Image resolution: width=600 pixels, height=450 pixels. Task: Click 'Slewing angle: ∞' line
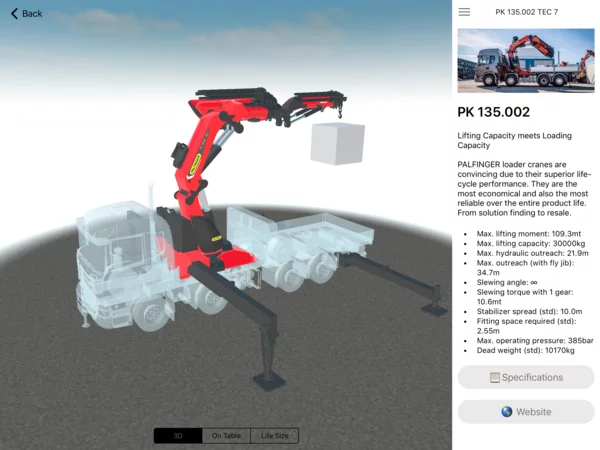pos(507,282)
